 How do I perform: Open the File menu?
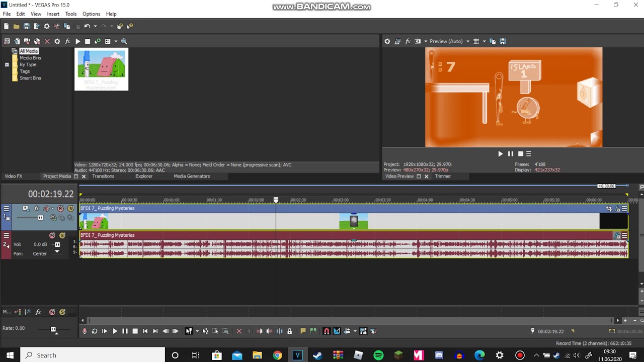(x=7, y=14)
